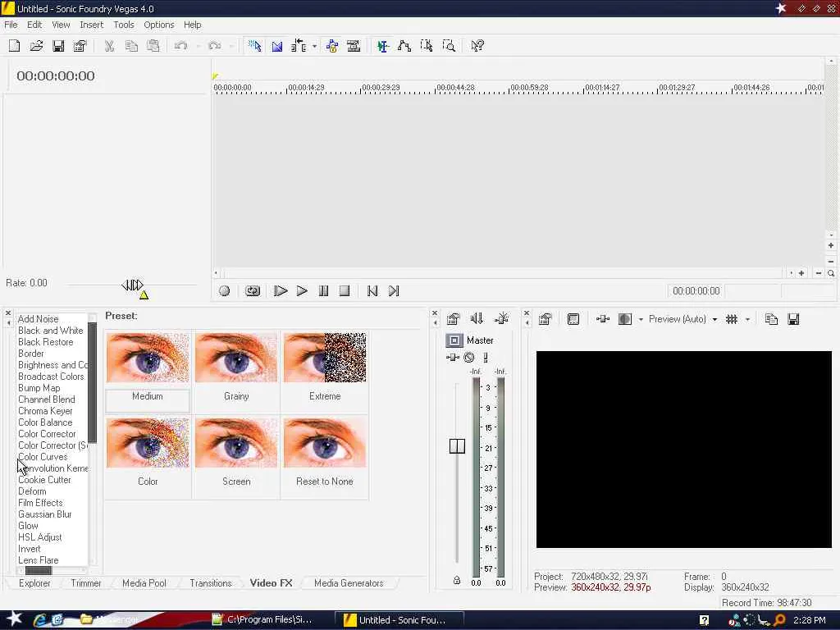The height and width of the screenshot is (630, 840).
Task: Open the File menu
Action: (11, 25)
